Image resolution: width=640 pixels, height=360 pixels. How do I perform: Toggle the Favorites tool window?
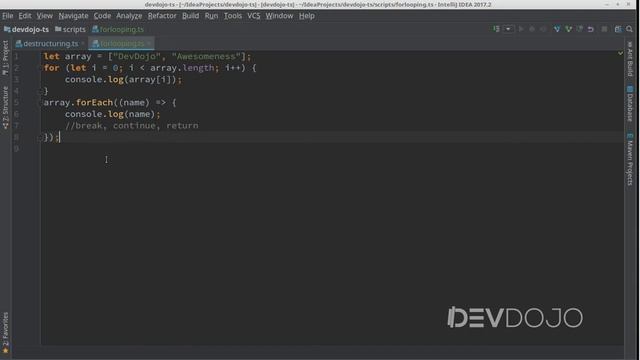click(x=5, y=333)
